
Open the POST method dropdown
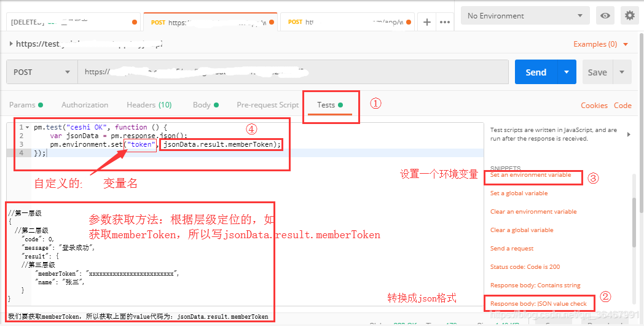click(x=41, y=72)
